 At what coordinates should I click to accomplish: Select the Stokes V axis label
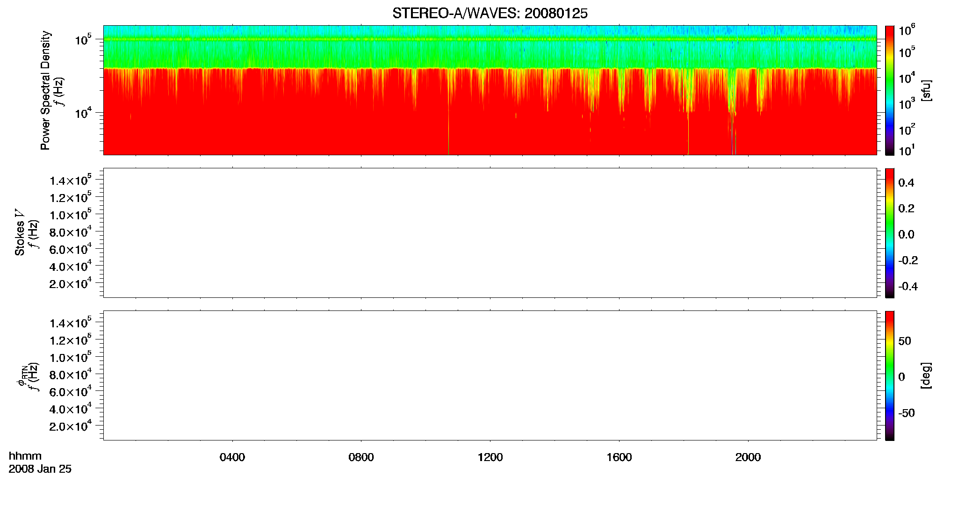20,232
